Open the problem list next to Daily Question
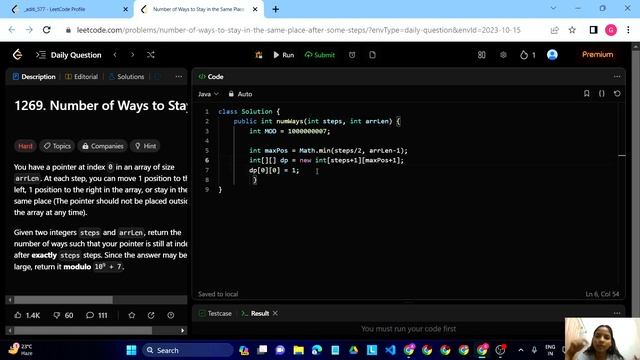Screen dimensions: 640x360 point(40,55)
